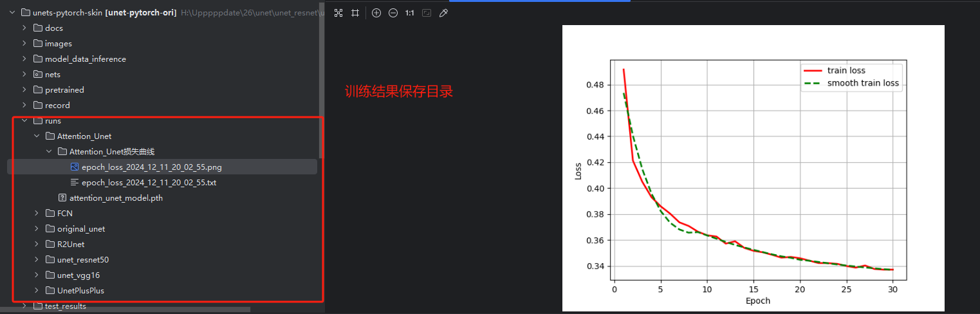Expand the unet_resnet50 folder arrow
Viewport: 980px width, 314px height.
[x=37, y=259]
